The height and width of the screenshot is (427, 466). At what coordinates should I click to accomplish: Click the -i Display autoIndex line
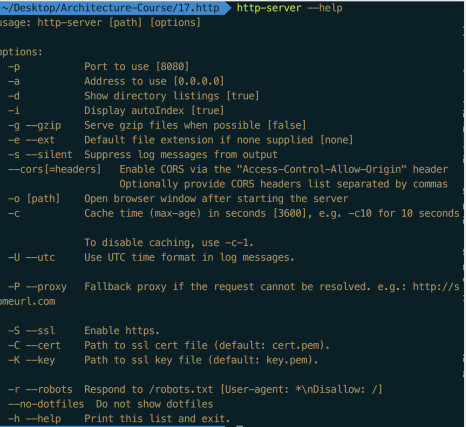116,110
